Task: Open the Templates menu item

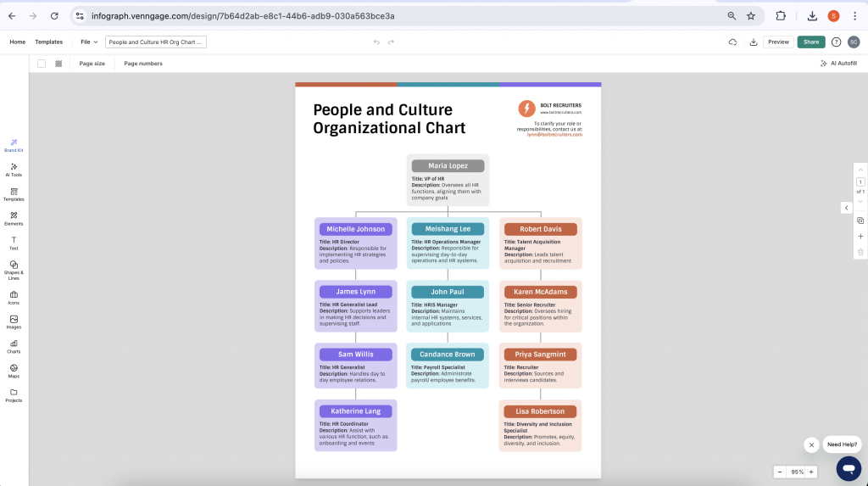Action: [x=48, y=42]
